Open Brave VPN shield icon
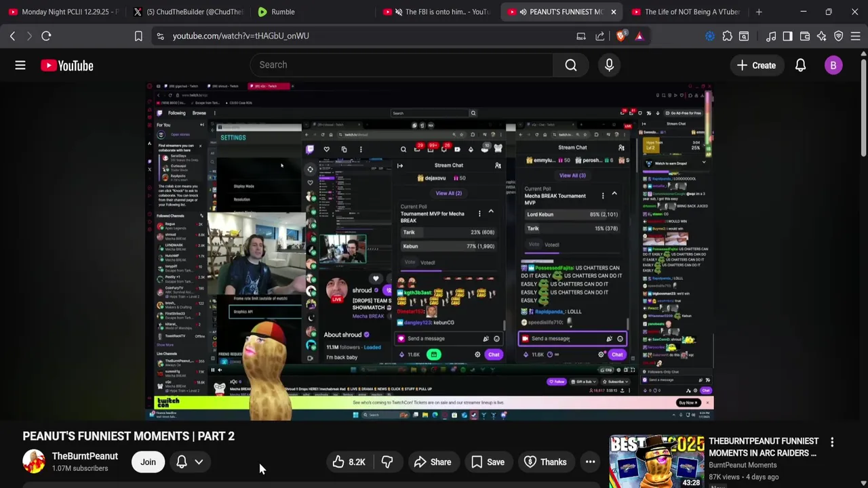The height and width of the screenshot is (488, 868). tap(838, 36)
